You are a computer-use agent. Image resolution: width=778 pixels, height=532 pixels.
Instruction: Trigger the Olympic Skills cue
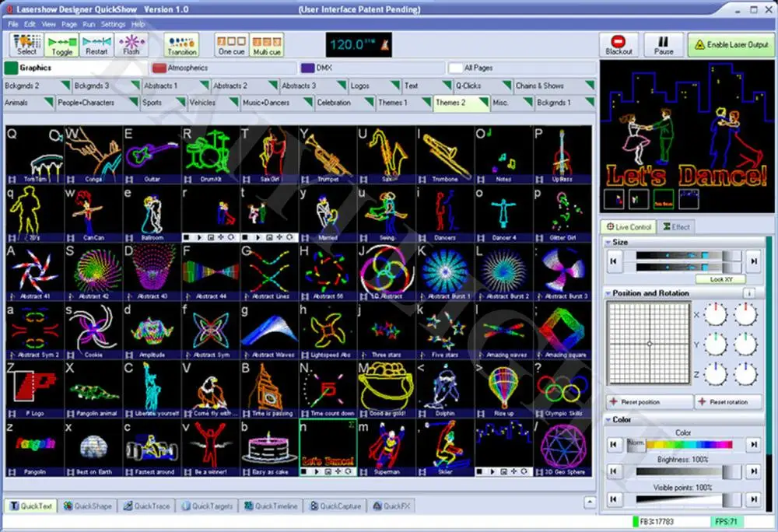(x=562, y=389)
